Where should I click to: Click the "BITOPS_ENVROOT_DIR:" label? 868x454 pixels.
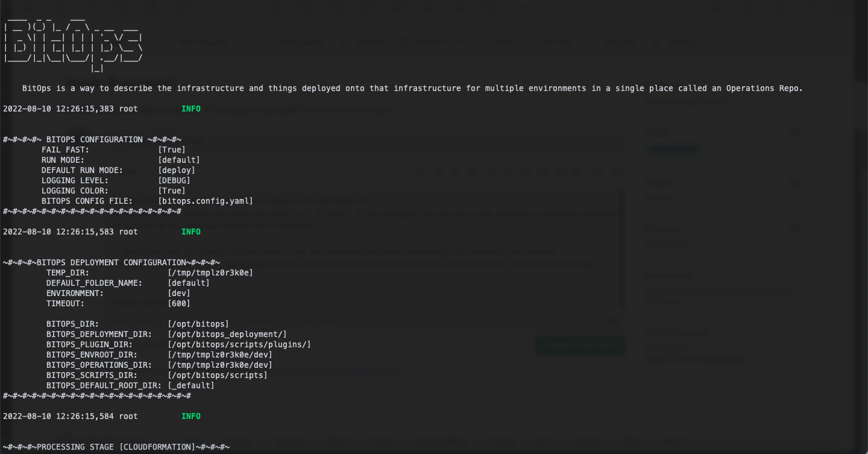coord(92,355)
